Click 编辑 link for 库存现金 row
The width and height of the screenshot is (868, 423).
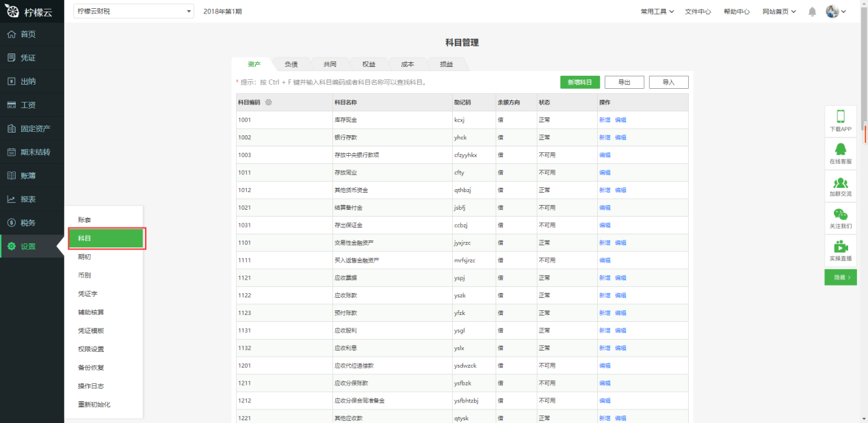(620, 120)
